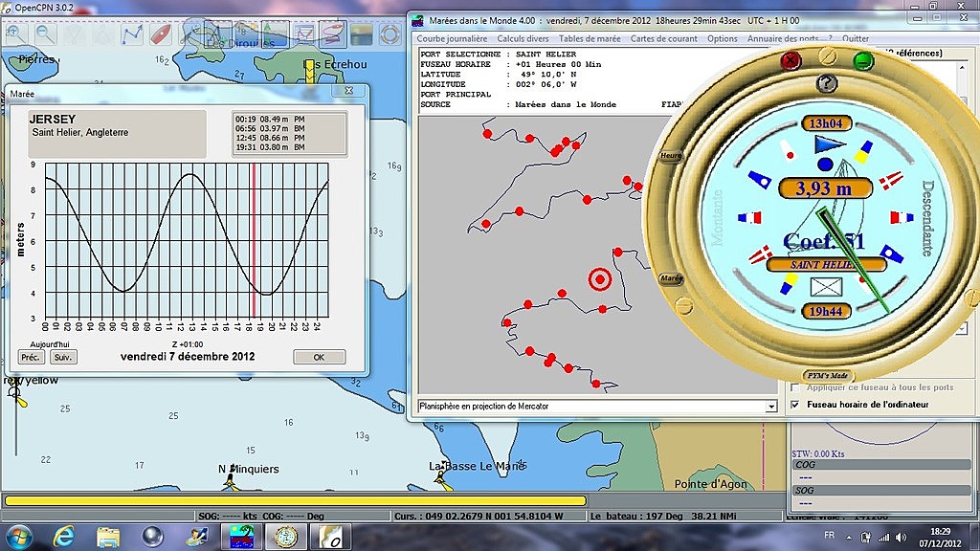Click the 3,93 m height display

tap(825, 188)
